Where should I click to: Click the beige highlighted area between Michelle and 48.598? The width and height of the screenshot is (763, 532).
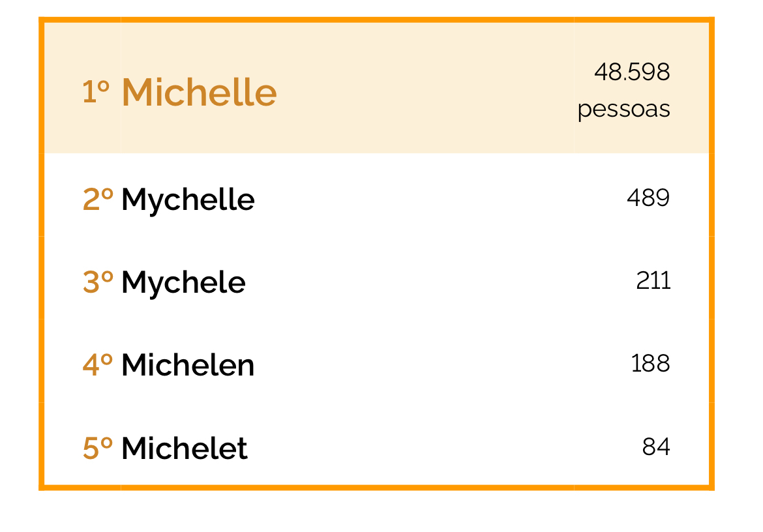coord(424,91)
